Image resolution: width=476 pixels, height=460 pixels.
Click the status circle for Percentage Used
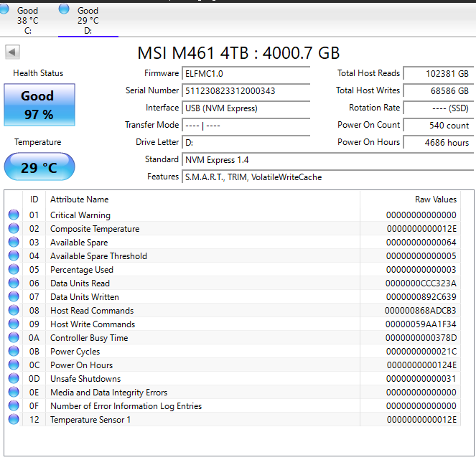click(14, 269)
